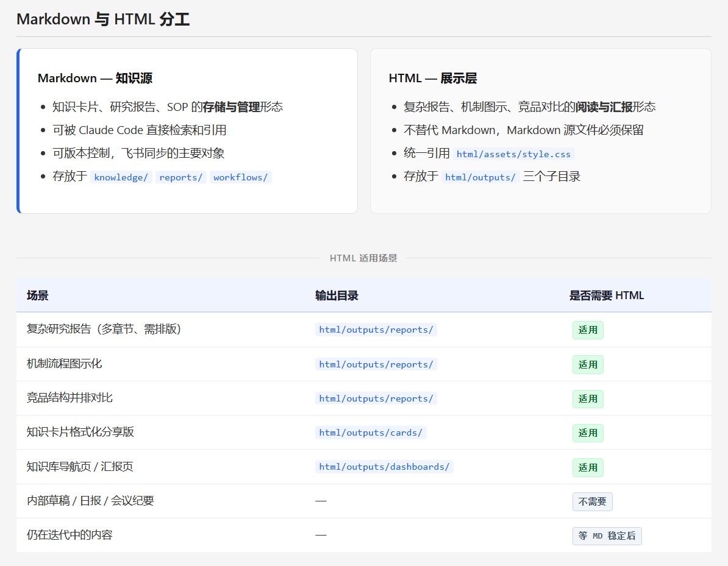Click the '适用' badge in 竞品结构并排对比 row

(x=588, y=398)
